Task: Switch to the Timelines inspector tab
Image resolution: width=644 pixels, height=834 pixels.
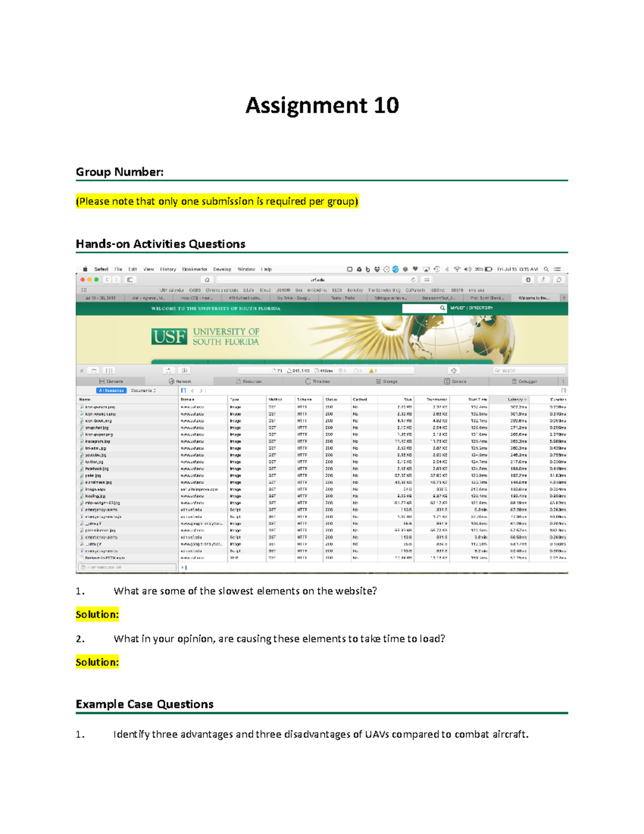Action: point(317,381)
